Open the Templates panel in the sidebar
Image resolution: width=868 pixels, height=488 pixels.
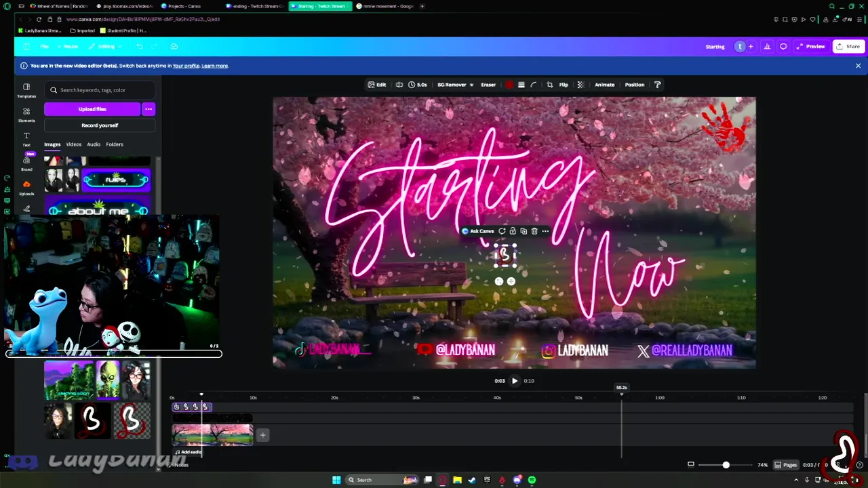pos(26,90)
